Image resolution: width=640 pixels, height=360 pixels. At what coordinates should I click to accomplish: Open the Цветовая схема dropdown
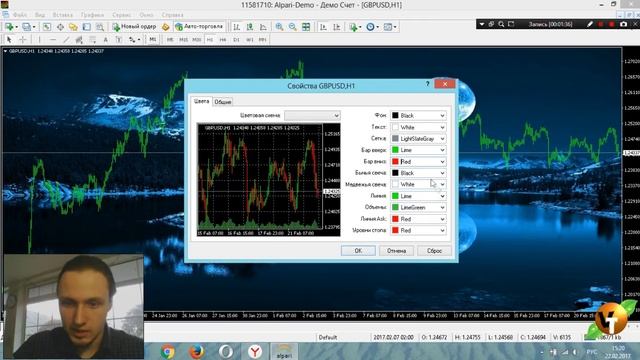coord(312,116)
